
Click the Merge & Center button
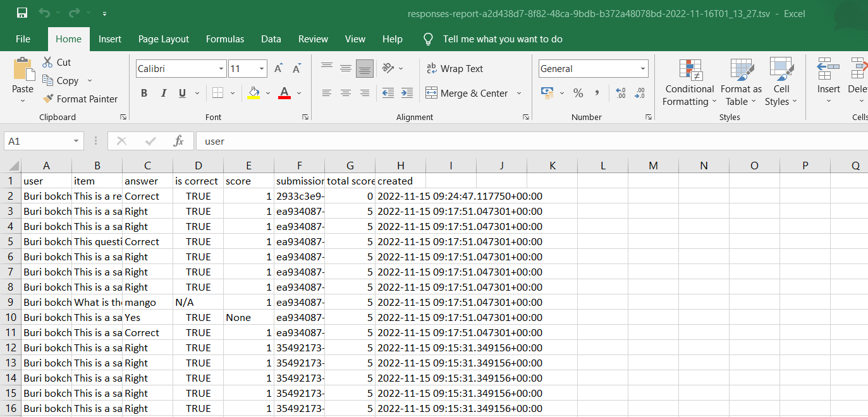coord(467,93)
